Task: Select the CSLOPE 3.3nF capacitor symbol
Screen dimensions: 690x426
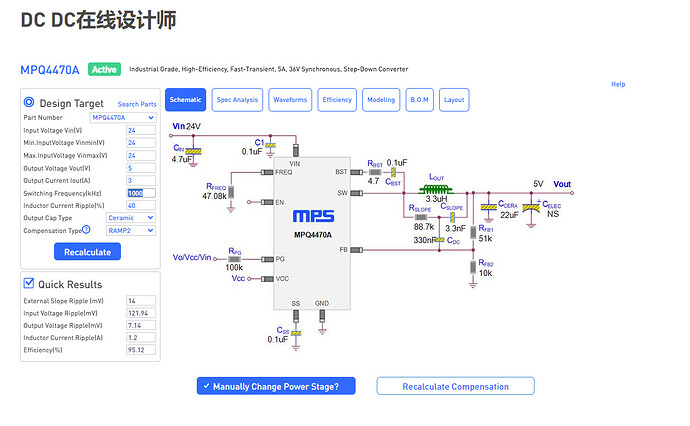Action: [x=452, y=217]
